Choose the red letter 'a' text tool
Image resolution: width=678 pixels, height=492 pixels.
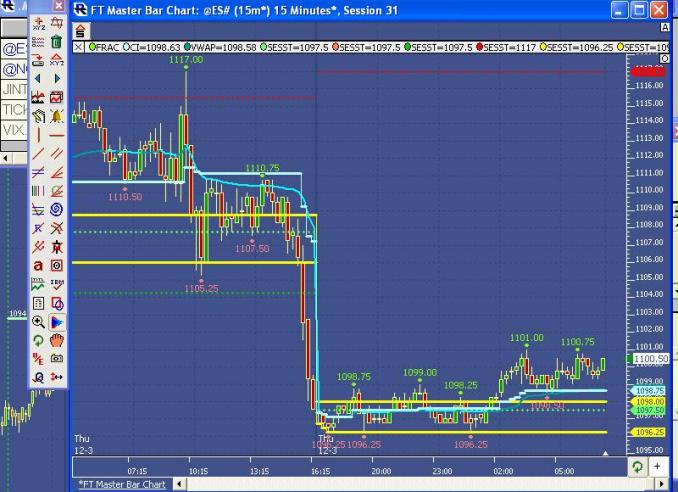38,265
